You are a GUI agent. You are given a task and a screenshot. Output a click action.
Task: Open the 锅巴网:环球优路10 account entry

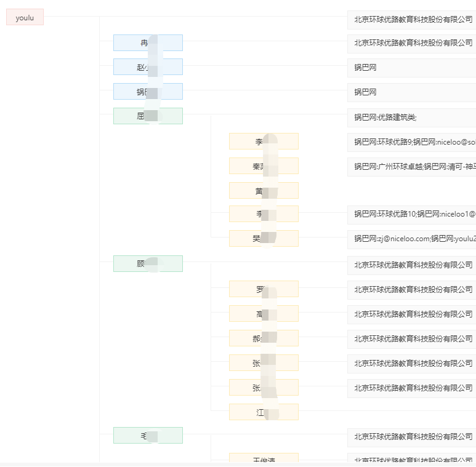point(411,215)
